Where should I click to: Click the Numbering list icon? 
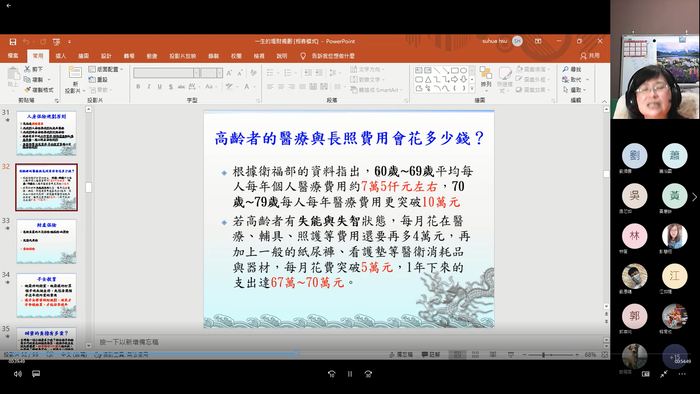pos(287,73)
